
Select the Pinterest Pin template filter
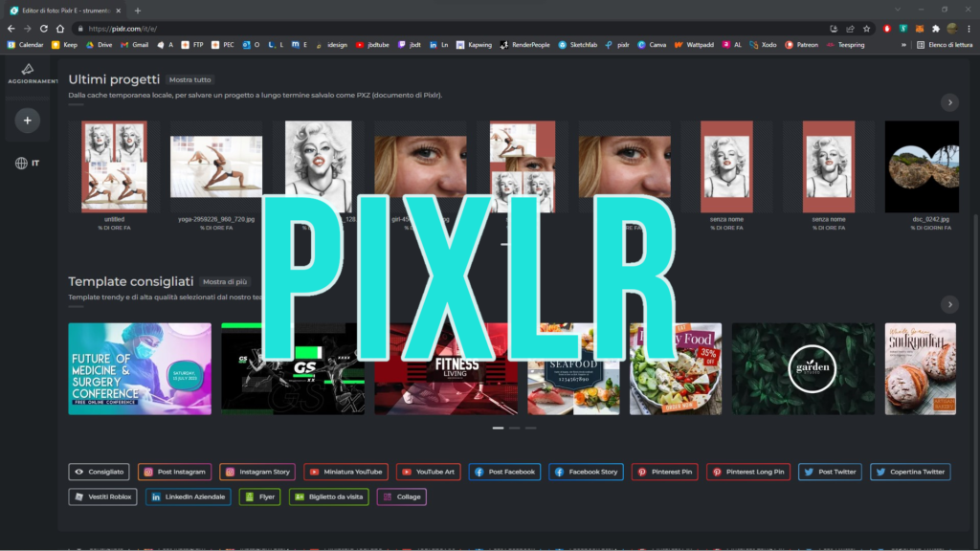tap(665, 472)
